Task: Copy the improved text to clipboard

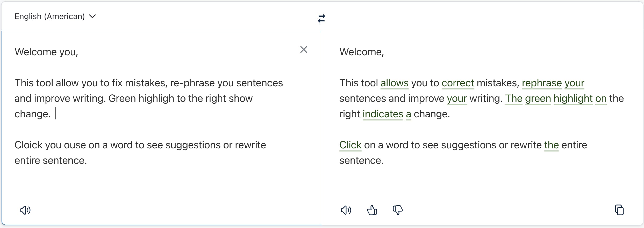Action: pos(619,210)
